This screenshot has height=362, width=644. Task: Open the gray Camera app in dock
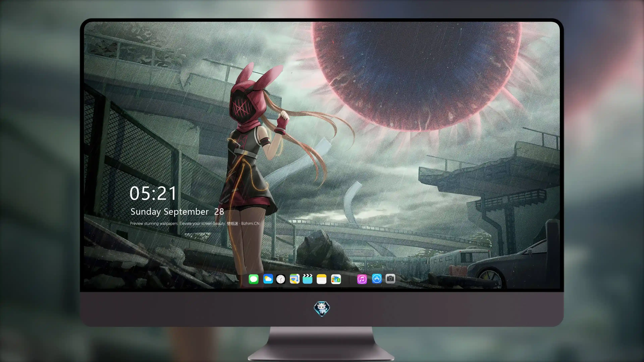390,279
